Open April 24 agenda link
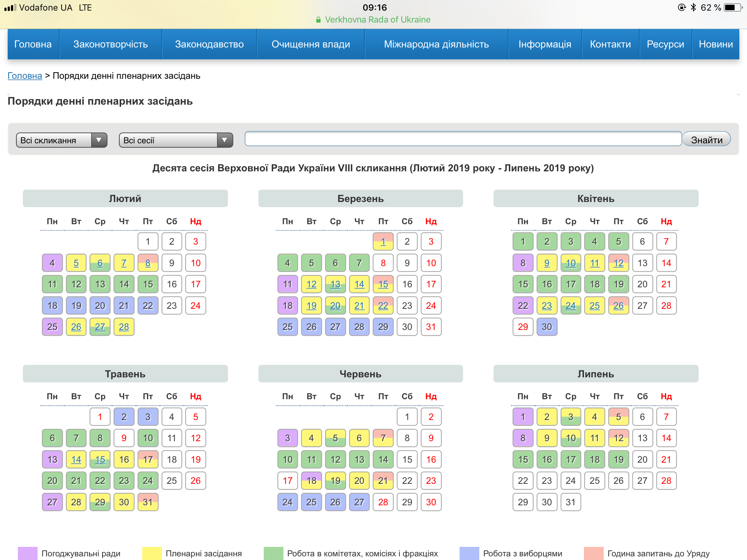 570,306
